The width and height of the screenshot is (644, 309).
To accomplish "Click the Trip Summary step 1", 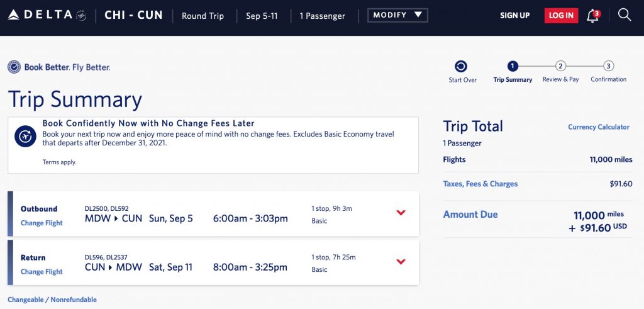I will [x=513, y=66].
